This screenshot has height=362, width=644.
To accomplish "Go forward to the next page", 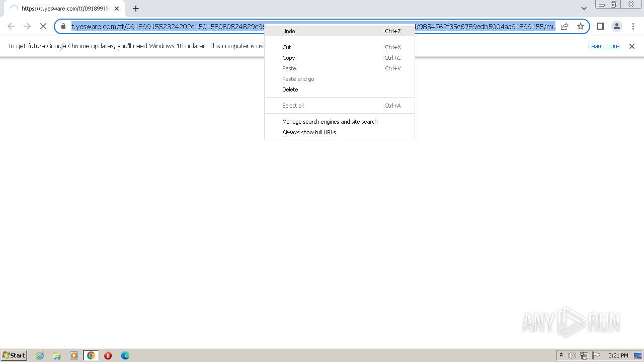I will point(27,26).
